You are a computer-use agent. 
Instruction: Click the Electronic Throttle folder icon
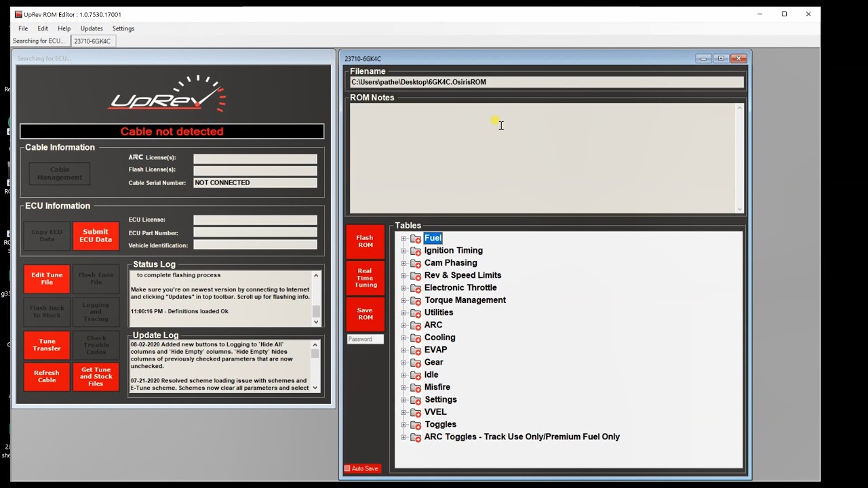416,288
